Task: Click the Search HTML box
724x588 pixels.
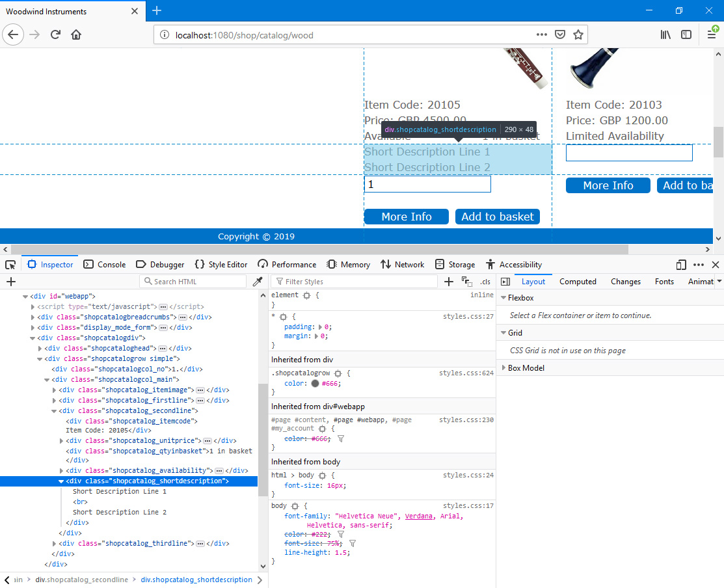Action: pos(193,282)
